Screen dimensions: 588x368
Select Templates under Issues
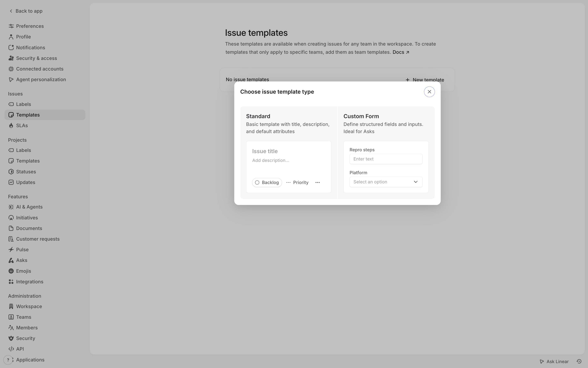45,115
